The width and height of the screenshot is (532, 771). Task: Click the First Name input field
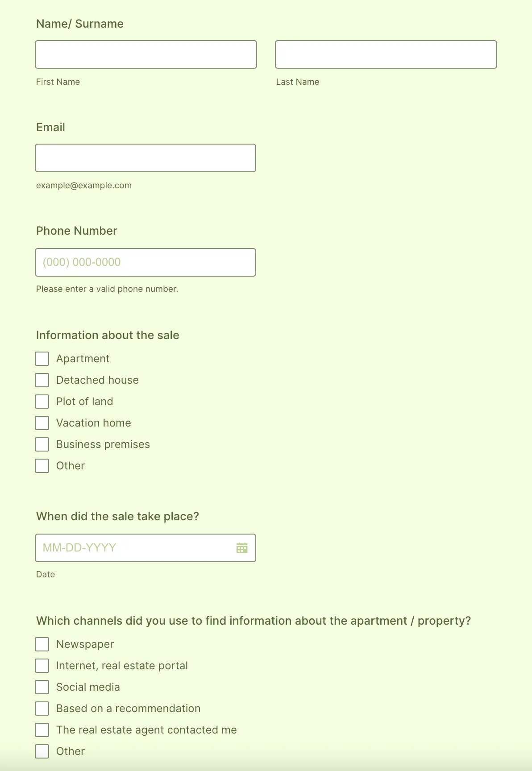coord(146,54)
